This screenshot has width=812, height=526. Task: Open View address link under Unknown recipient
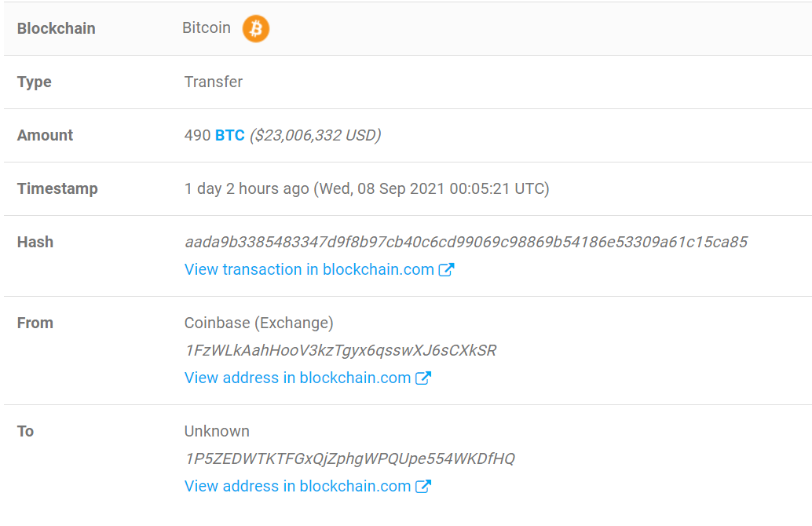tap(297, 487)
